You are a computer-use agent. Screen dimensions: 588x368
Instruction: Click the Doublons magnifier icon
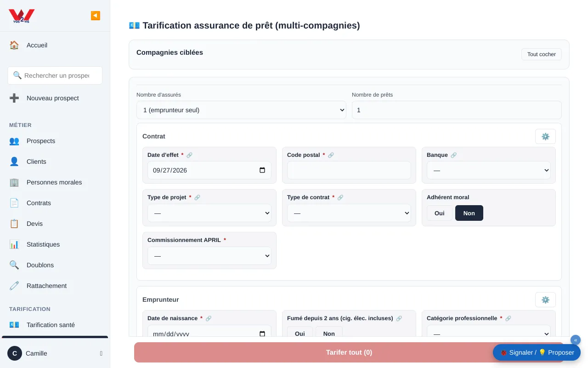(x=14, y=265)
